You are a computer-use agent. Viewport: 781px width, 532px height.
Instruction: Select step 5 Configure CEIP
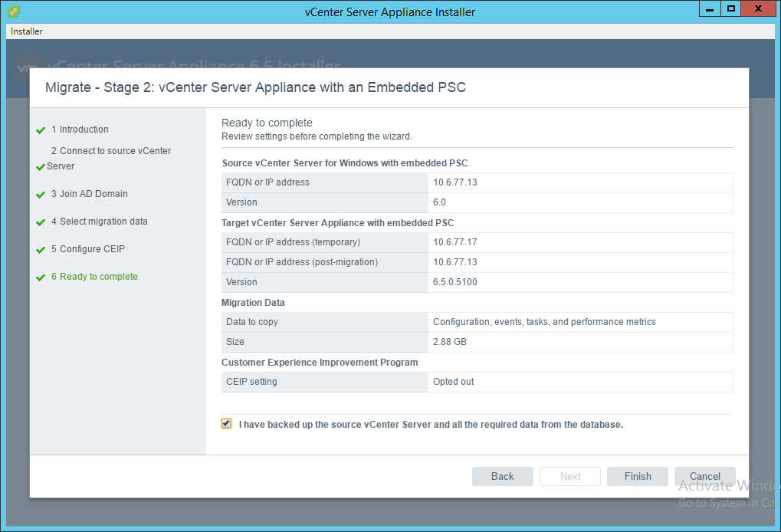click(x=87, y=248)
